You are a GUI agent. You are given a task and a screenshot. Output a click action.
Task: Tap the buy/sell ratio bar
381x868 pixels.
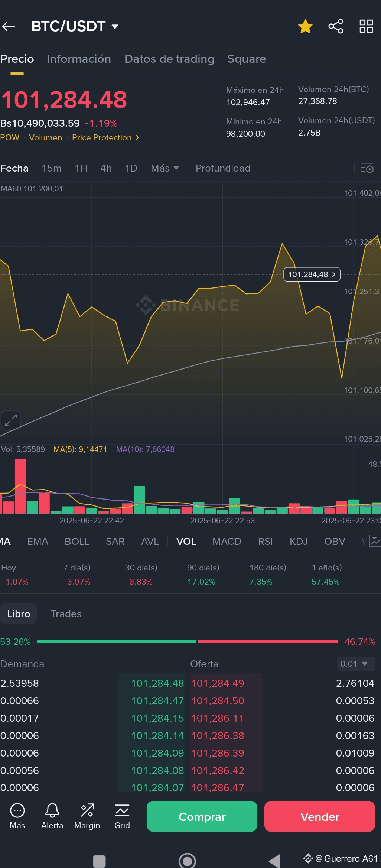click(x=188, y=641)
